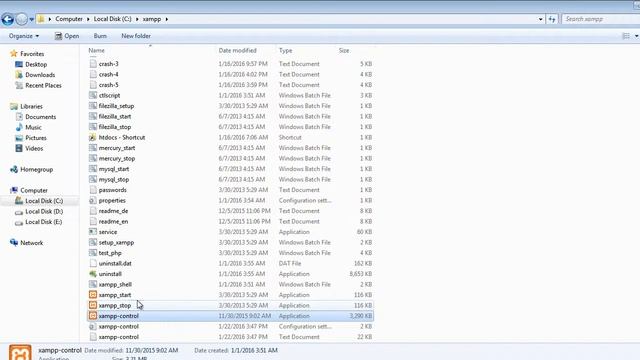Click xampp-control Configuration settings file
This screenshot has height=360, width=640.
click(119, 327)
